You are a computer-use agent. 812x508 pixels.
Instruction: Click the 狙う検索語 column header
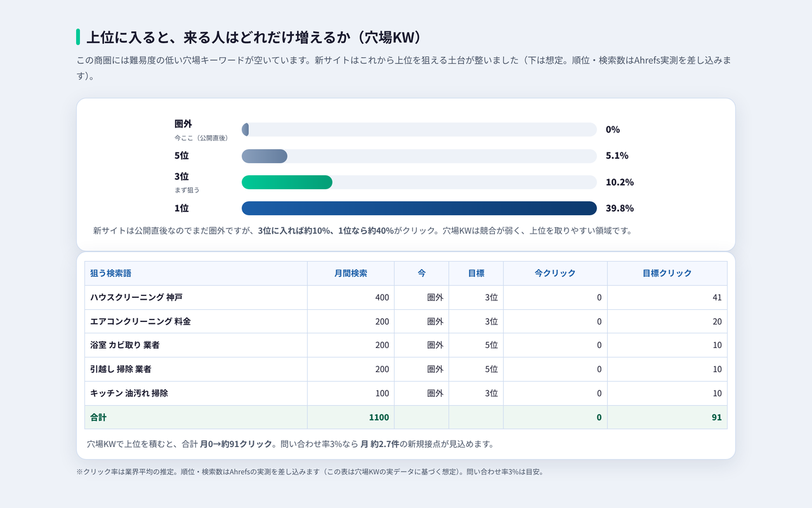196,274
